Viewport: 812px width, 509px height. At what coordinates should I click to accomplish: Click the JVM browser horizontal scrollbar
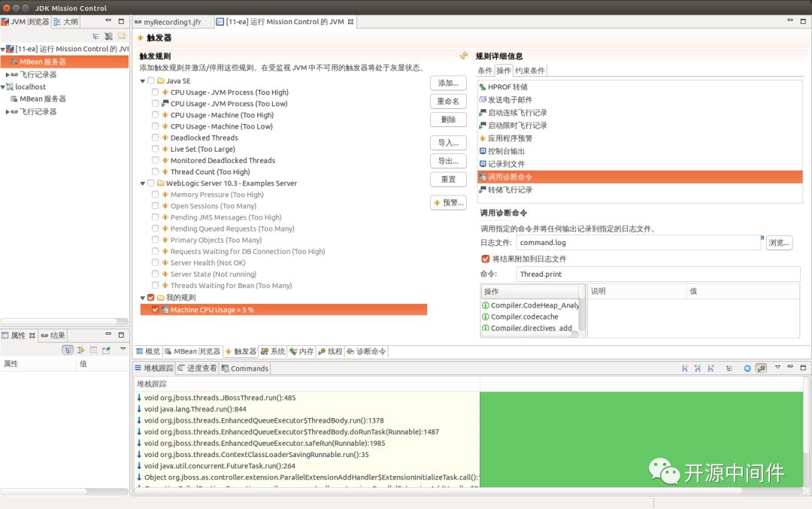click(x=64, y=322)
